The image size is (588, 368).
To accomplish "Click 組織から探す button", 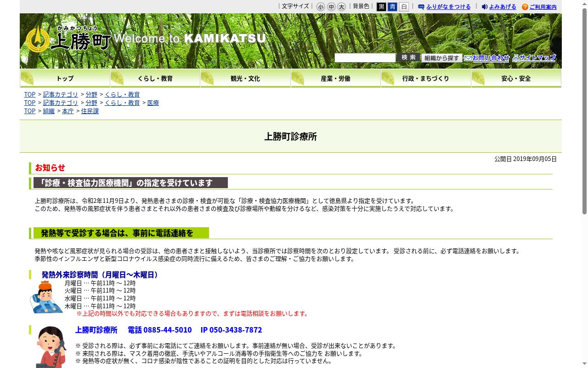I will [x=441, y=58].
